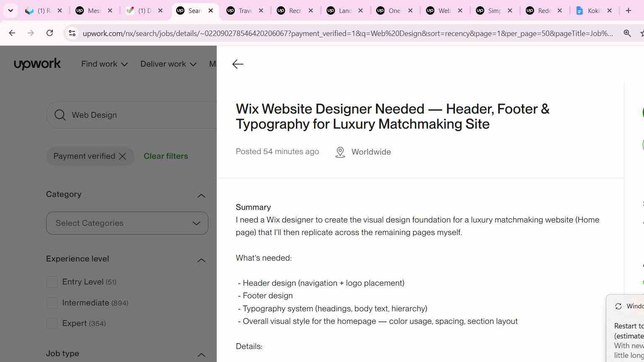
Task: Collapse the Experience level section
Action: click(201, 260)
